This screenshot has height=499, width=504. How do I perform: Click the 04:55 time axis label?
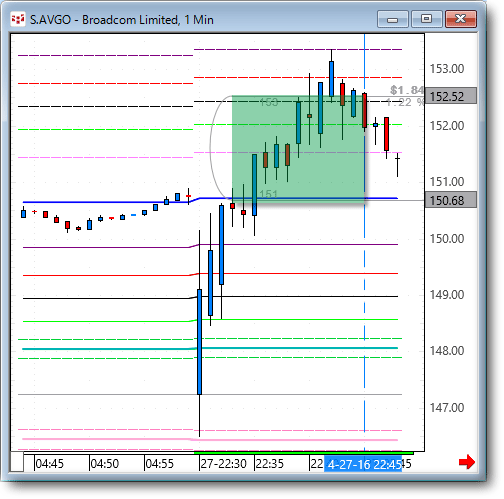(x=160, y=464)
